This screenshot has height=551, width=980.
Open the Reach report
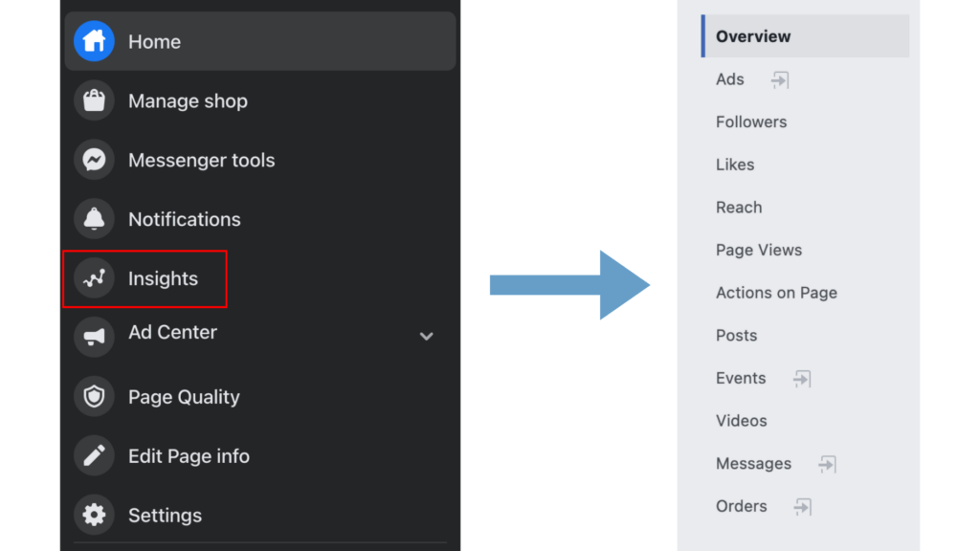tap(739, 207)
